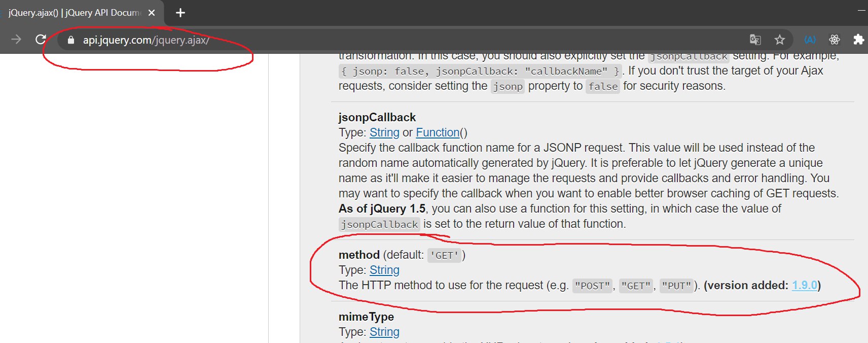Click the "PUT" code example
Image resolution: width=868 pixels, height=343 pixels.
coord(676,286)
